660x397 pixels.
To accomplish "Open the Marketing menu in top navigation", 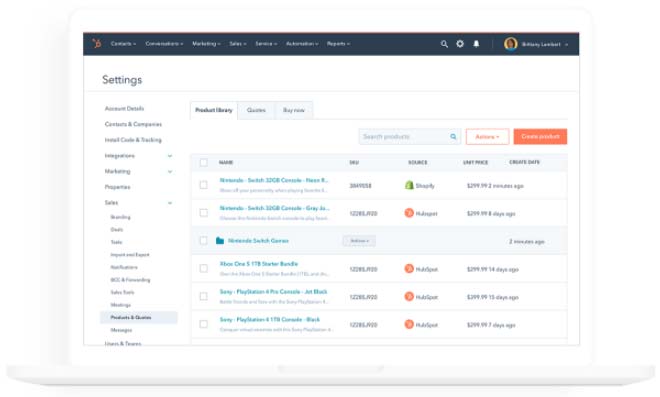I will point(206,44).
